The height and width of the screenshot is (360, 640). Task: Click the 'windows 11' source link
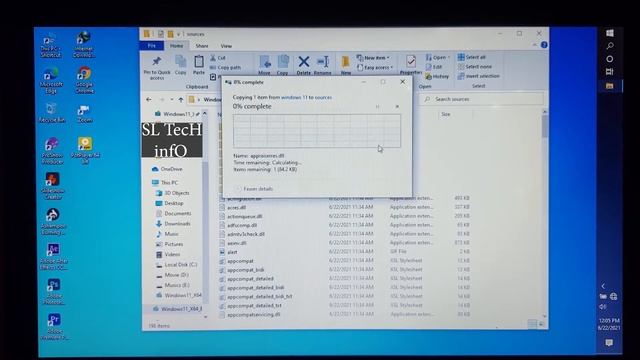pos(294,97)
